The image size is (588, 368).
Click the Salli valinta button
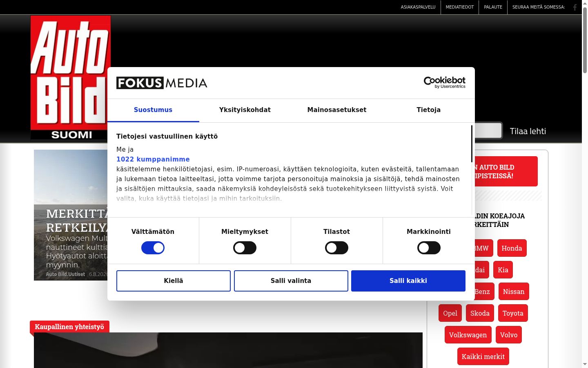tap(291, 281)
